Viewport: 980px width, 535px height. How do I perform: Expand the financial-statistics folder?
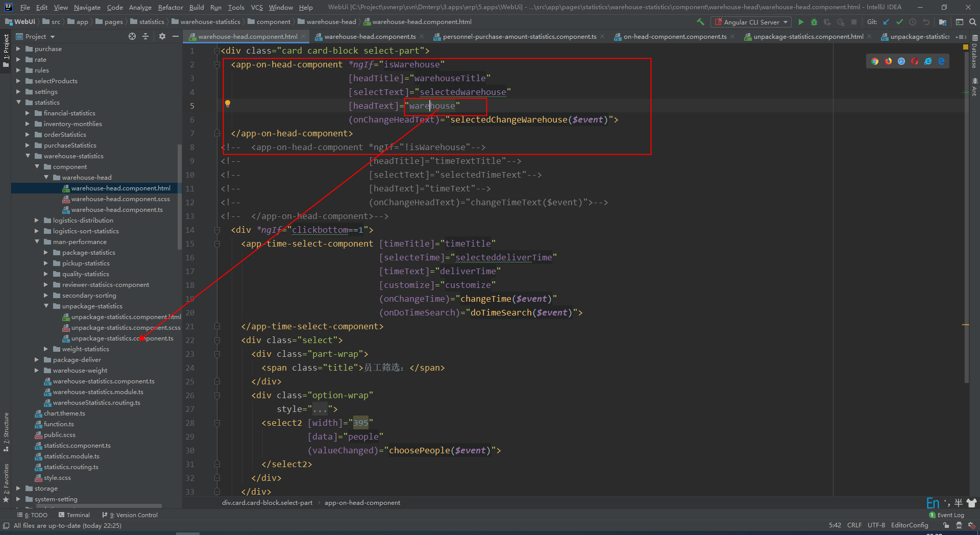28,113
